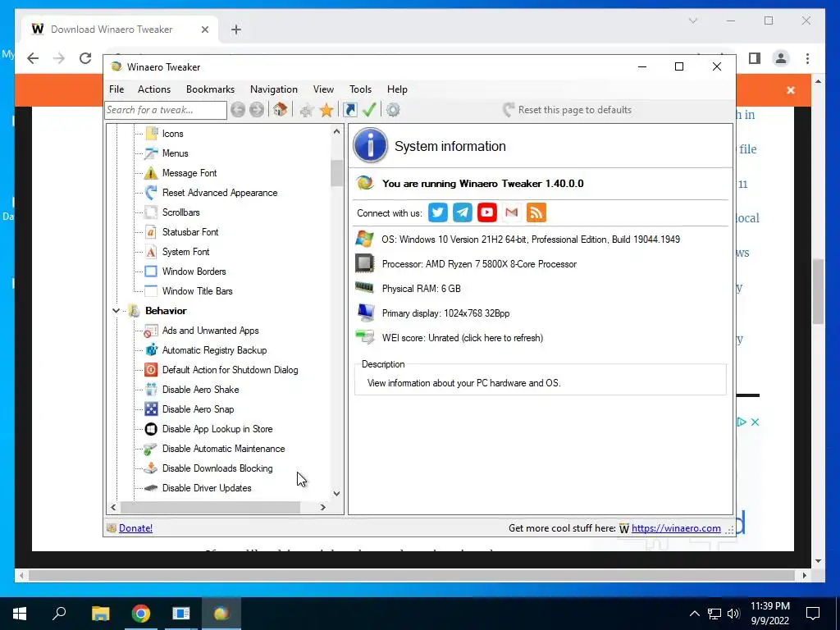840x630 pixels.
Task: Open the File menu
Action: [116, 89]
